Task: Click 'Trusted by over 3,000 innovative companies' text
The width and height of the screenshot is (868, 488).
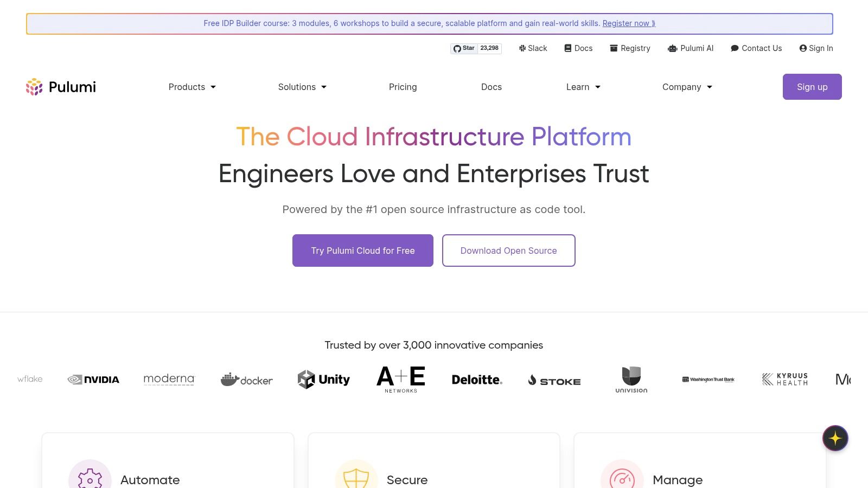Action: (434, 345)
